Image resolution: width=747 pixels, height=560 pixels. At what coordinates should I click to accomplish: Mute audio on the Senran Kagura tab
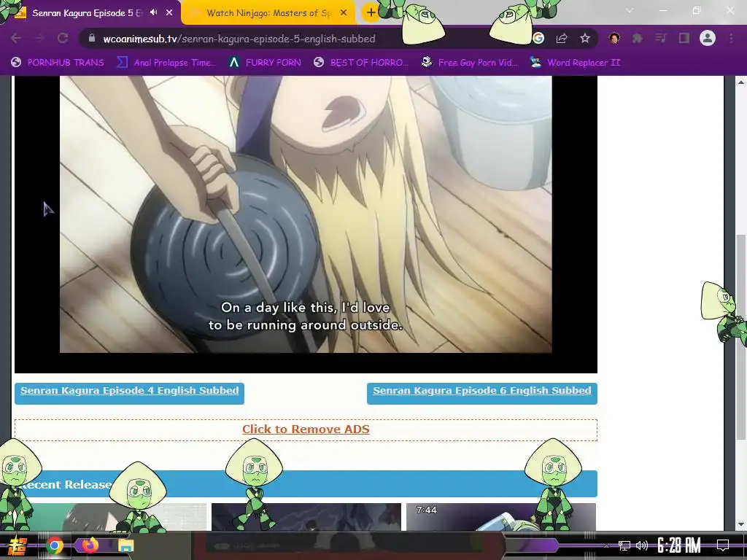(x=153, y=12)
